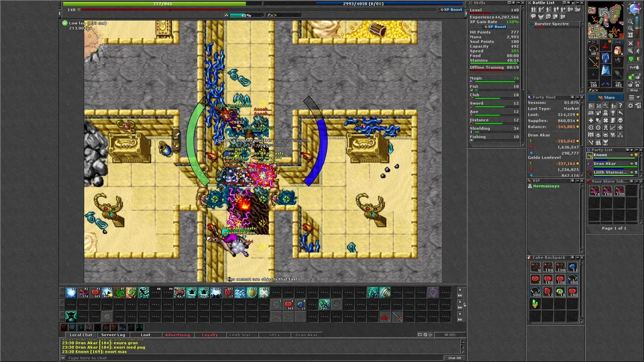
Task: Click first item in Your Store Inbox
Action: point(595,191)
